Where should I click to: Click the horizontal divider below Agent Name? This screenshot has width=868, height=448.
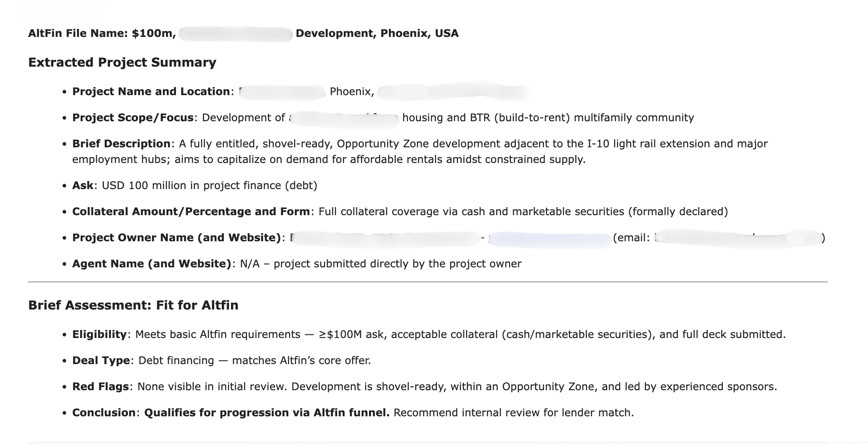(x=428, y=282)
